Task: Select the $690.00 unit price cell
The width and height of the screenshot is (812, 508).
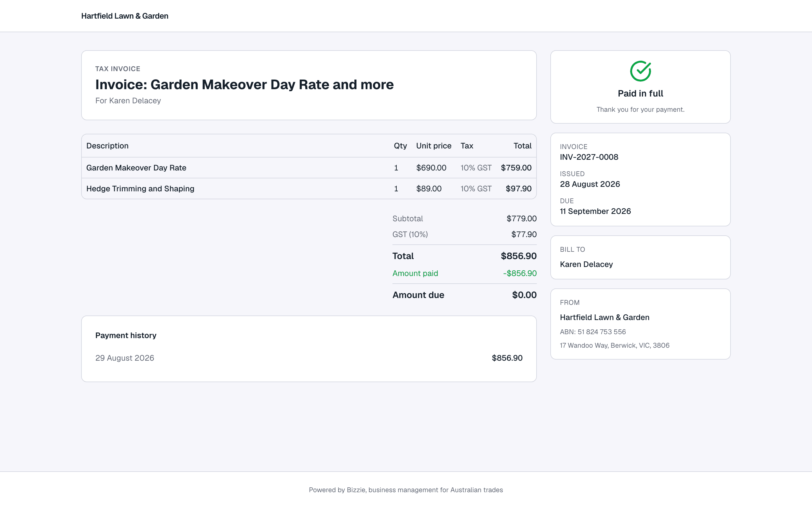Action: (431, 168)
